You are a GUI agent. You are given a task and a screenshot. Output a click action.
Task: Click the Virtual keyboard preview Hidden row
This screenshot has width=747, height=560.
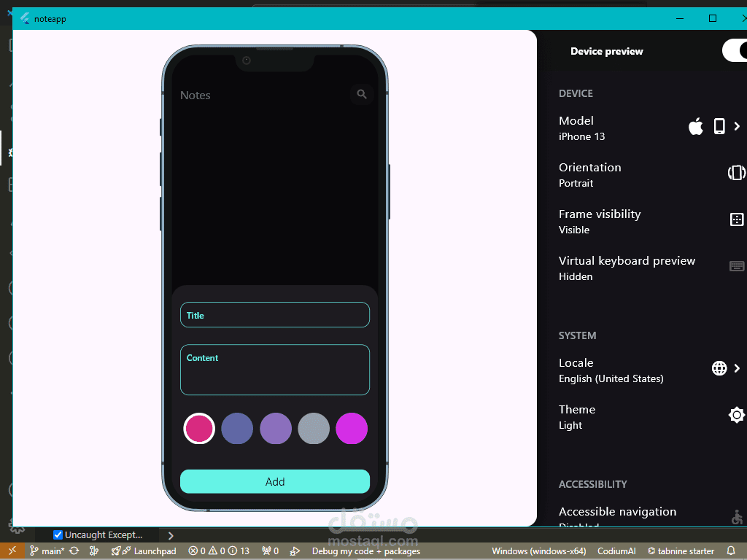[x=648, y=268]
